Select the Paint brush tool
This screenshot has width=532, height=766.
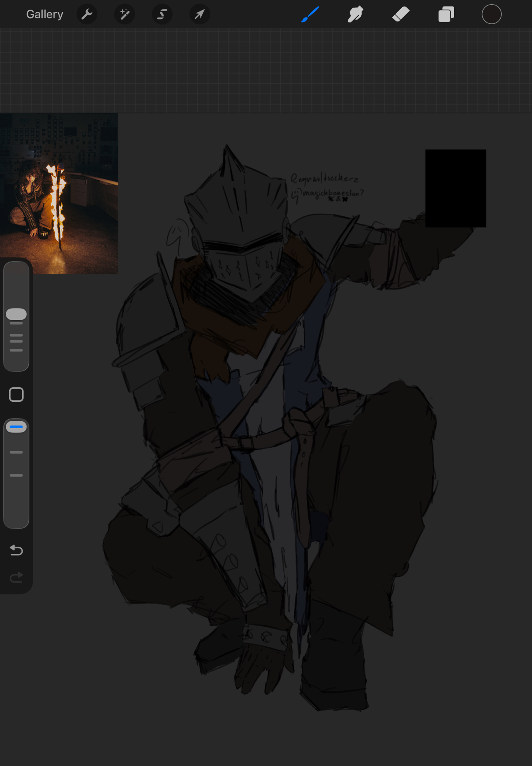310,15
